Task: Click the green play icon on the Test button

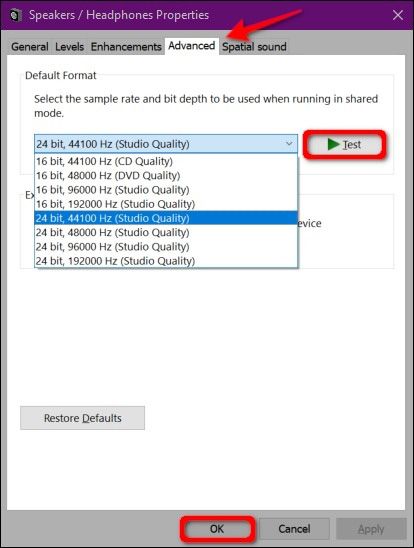Action: pyautogui.click(x=334, y=144)
